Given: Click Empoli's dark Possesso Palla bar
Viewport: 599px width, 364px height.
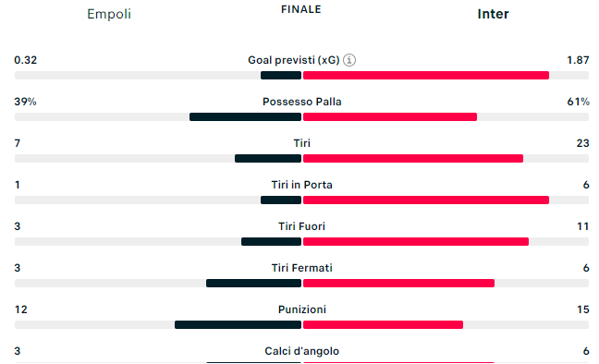Looking at the screenshot, I should pos(245,117).
